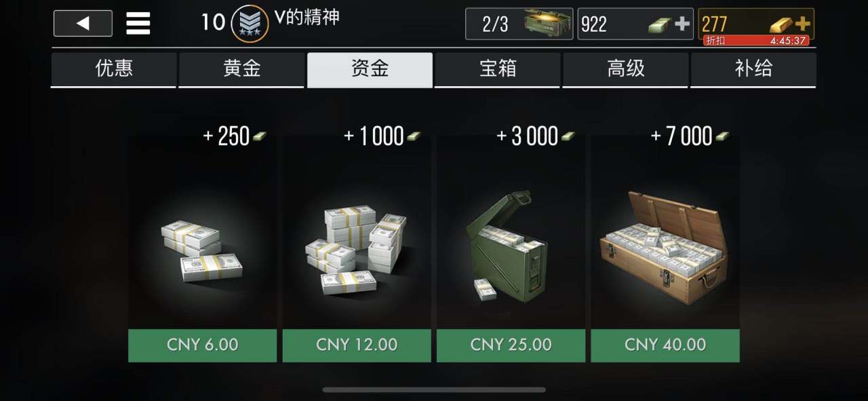
Task: Purchase the CNY 25.00 pack
Action: pyautogui.click(x=511, y=345)
